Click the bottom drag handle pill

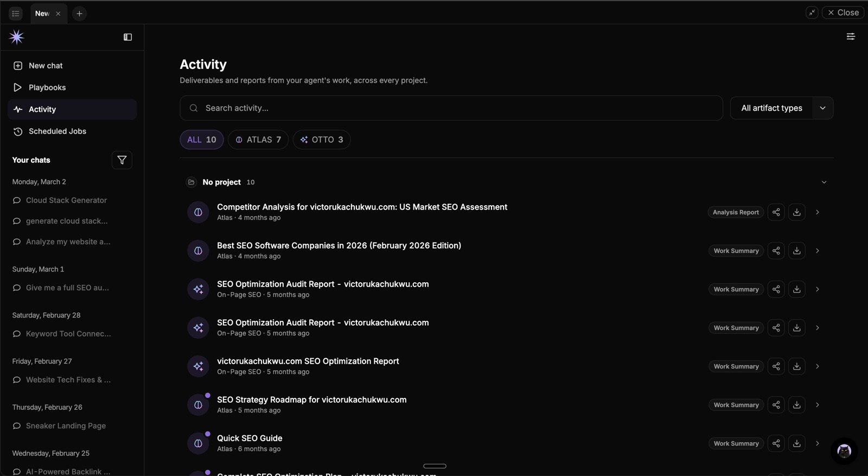[435, 466]
